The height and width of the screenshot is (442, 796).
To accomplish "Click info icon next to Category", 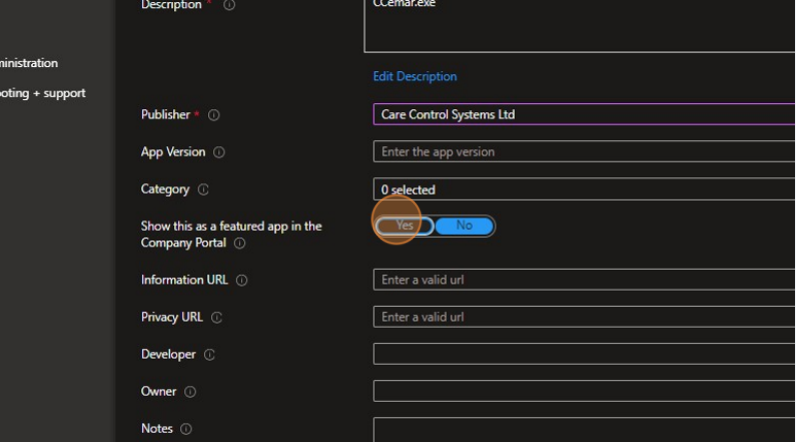I will click(x=203, y=190).
